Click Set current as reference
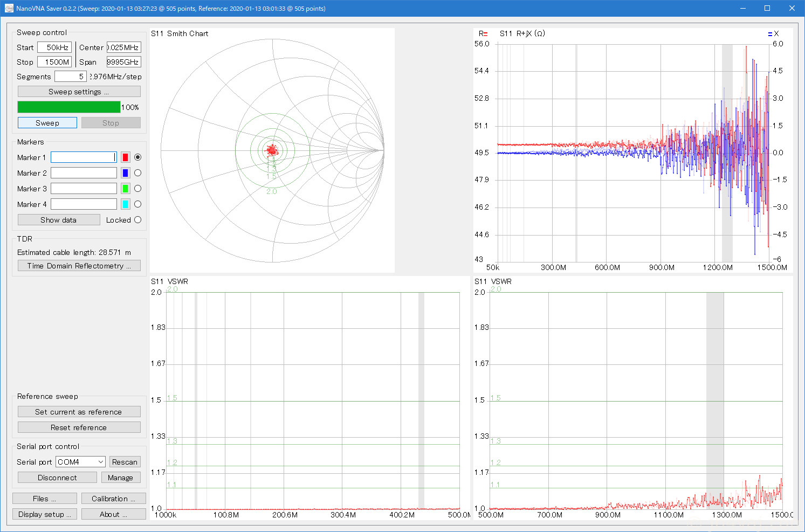 click(79, 412)
